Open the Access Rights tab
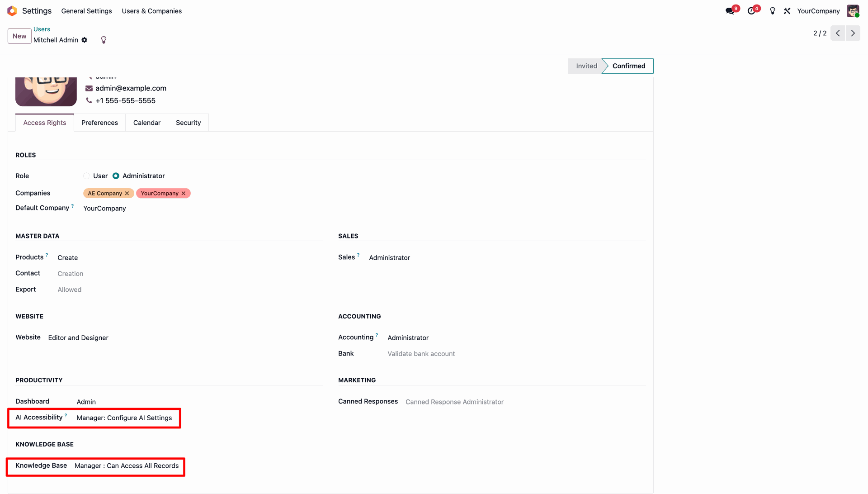 point(45,123)
